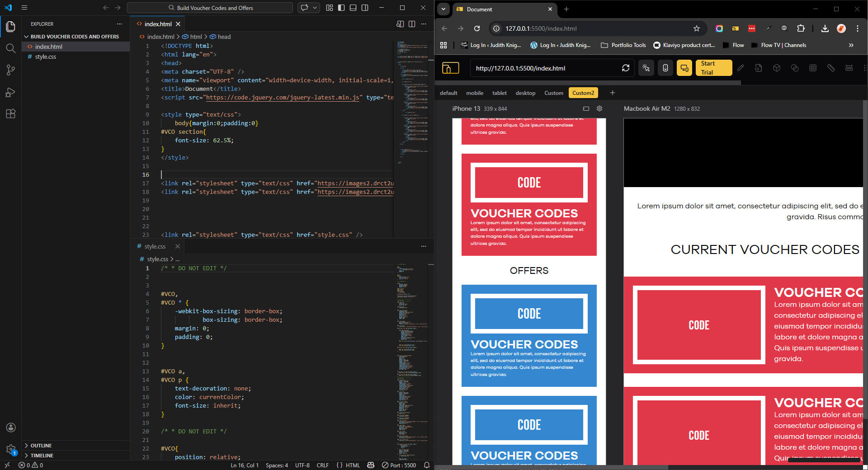Image resolution: width=868 pixels, height=470 pixels.
Task: Click the CRLF line ending indicator
Action: [323, 465]
